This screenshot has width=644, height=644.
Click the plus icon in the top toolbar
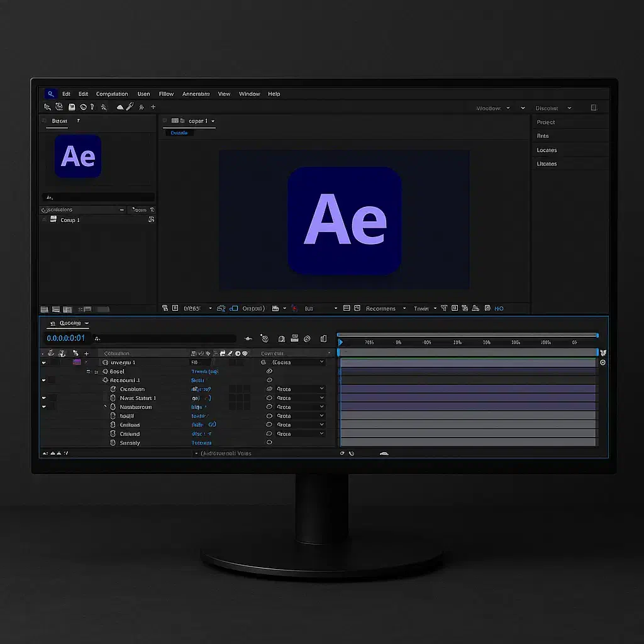[x=153, y=107]
